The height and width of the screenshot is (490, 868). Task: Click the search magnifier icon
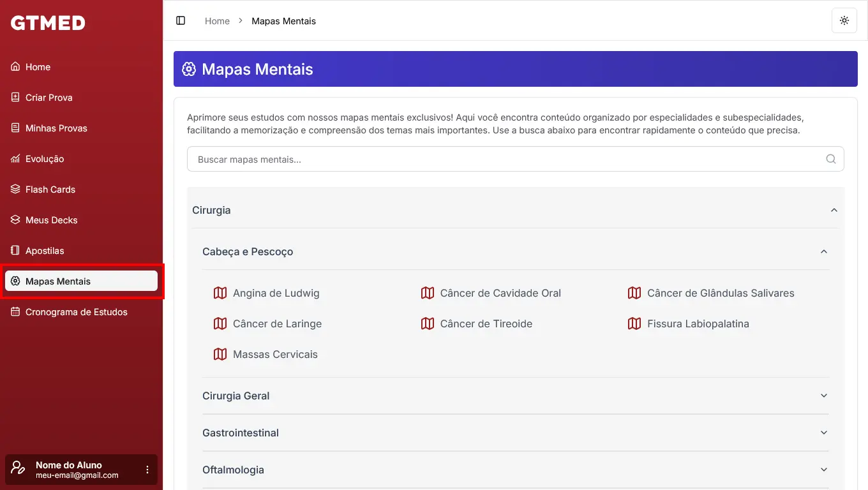point(830,160)
